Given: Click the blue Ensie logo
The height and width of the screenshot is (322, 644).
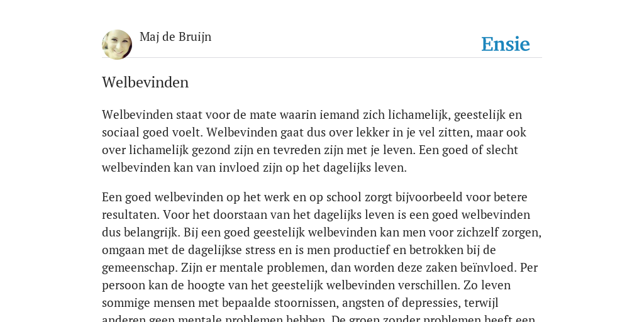Looking at the screenshot, I should pyautogui.click(x=506, y=44).
